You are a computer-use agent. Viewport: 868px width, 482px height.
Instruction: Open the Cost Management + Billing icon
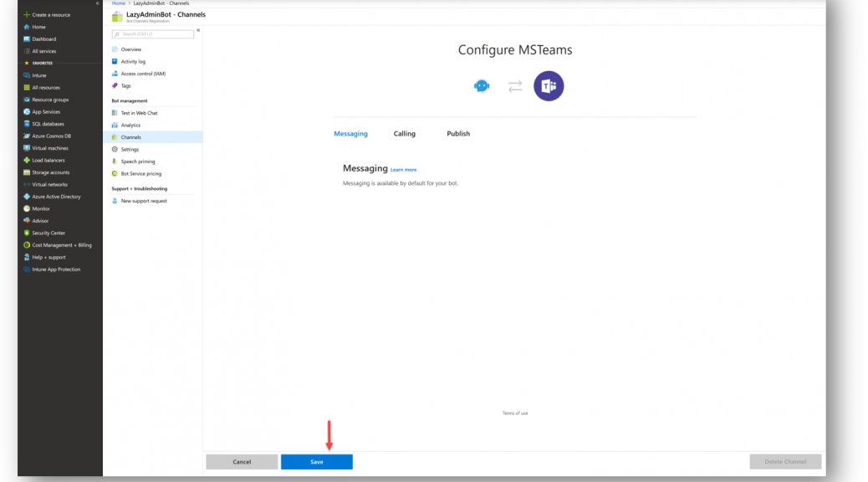click(27, 245)
